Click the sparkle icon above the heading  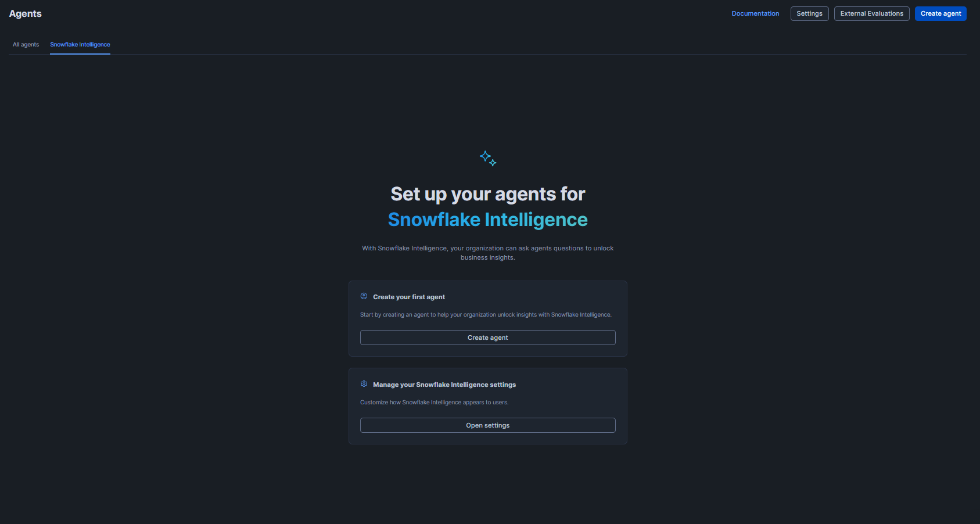point(488,158)
